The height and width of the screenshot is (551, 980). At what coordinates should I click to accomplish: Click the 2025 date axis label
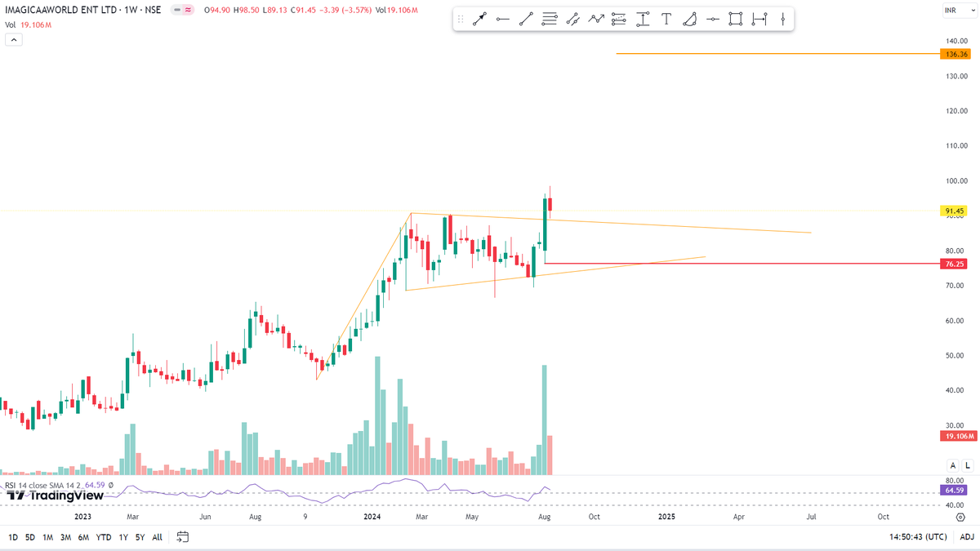pos(666,517)
